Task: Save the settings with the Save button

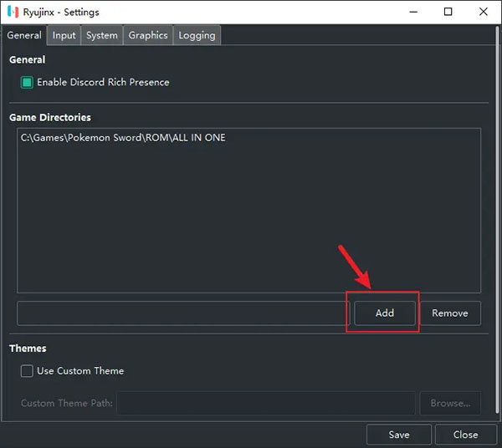Action: tap(399, 435)
